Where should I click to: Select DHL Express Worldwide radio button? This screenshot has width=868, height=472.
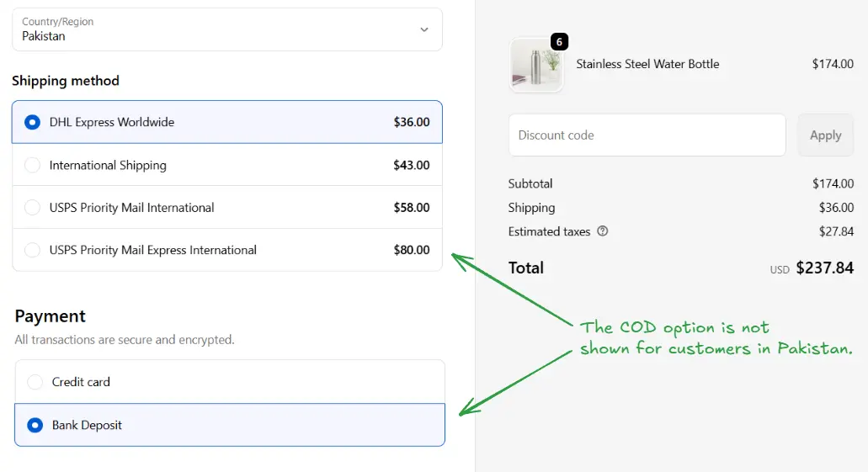33,122
